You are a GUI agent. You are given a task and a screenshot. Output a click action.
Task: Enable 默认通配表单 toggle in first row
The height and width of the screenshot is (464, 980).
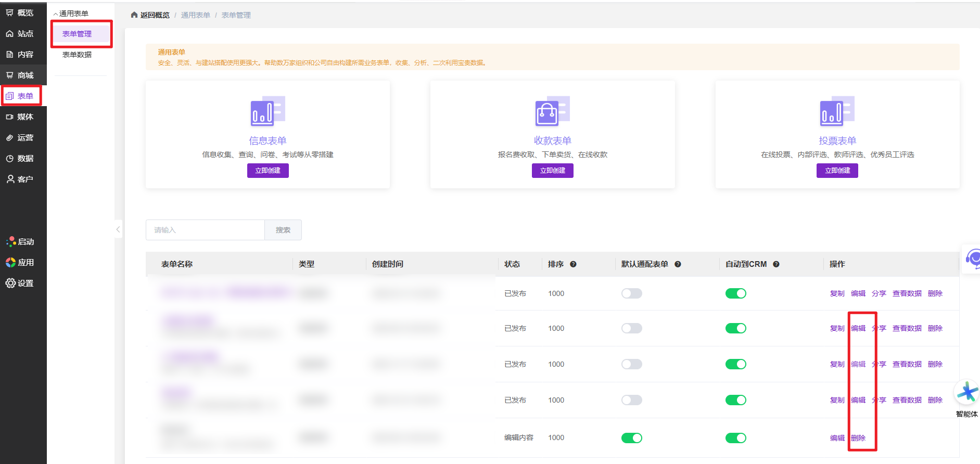click(x=631, y=293)
